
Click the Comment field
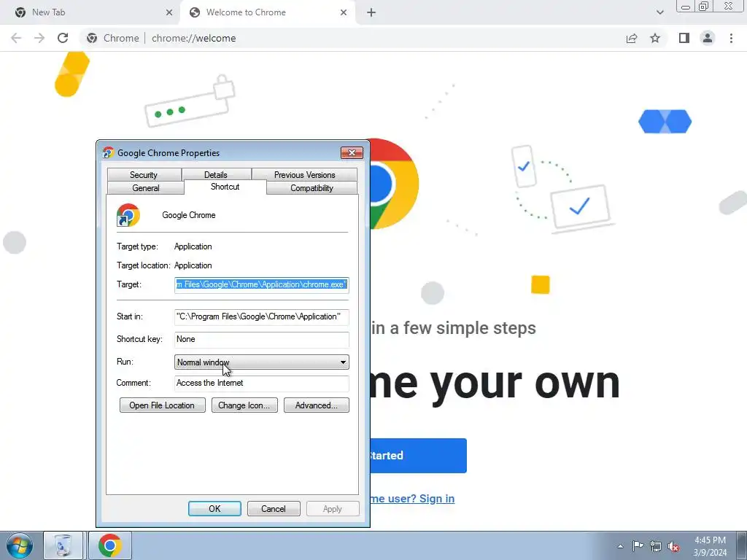click(262, 384)
